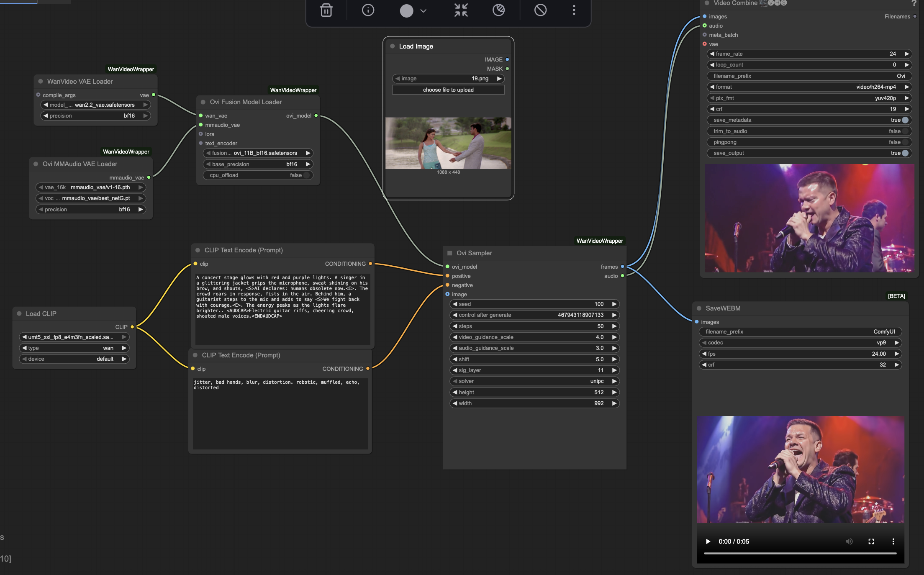The height and width of the screenshot is (575, 924).
Task: Toggle save_metadata in Video Combine
Action: (x=905, y=120)
